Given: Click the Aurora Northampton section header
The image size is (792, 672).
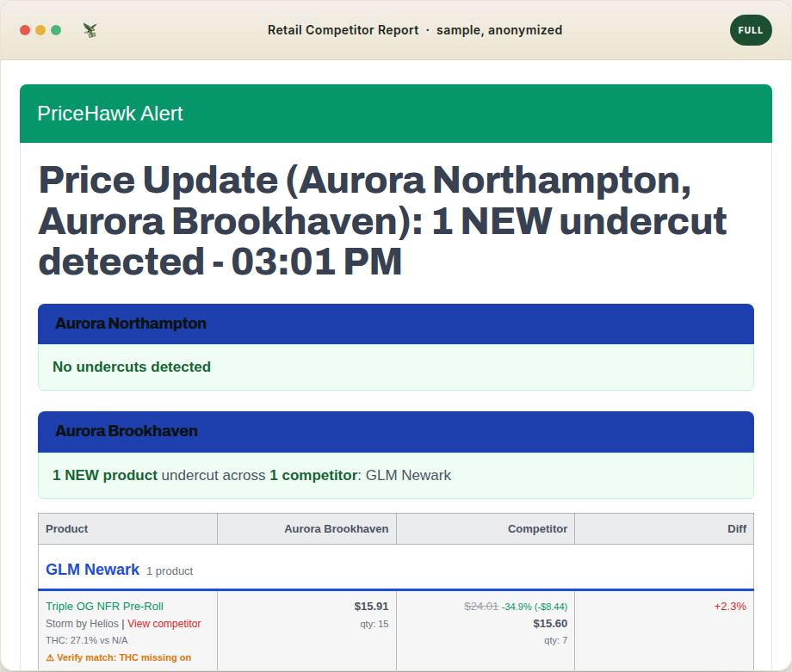Looking at the screenshot, I should [396, 324].
